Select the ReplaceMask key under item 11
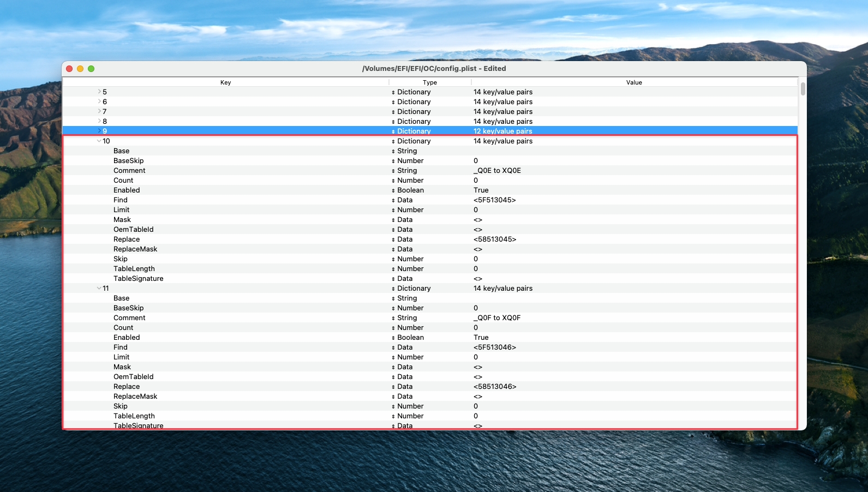868x492 pixels. 135,397
